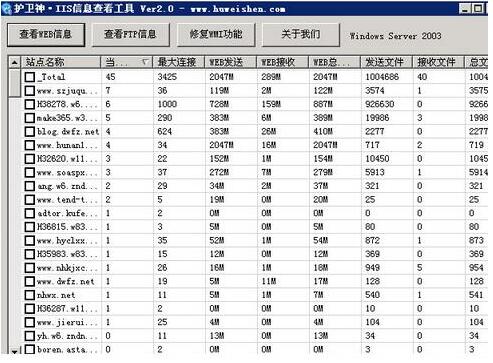Tick the www.tend-t... checkbox
493x363 pixels.
click(x=30, y=200)
